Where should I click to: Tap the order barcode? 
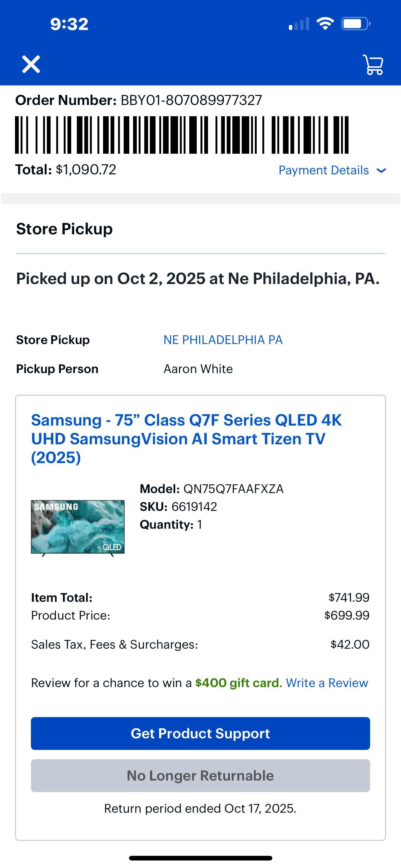(x=182, y=135)
